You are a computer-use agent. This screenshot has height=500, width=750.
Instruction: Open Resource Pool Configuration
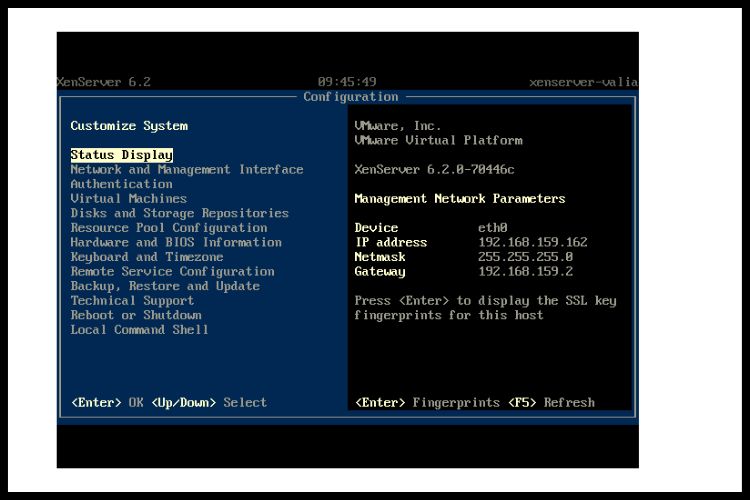coord(169,228)
